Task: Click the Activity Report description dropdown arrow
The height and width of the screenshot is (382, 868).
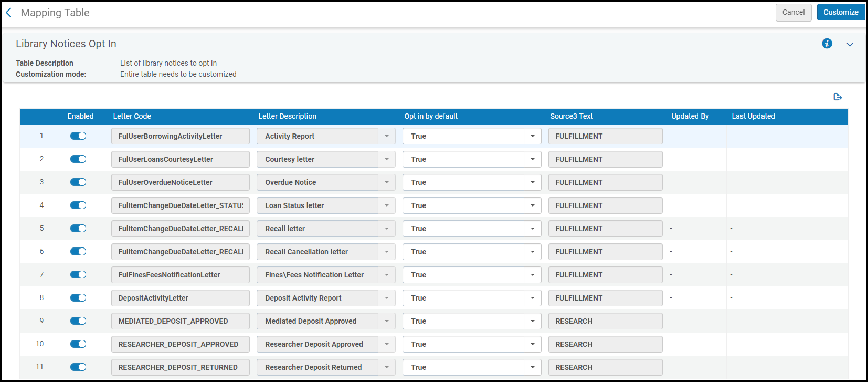Action: [x=387, y=136]
